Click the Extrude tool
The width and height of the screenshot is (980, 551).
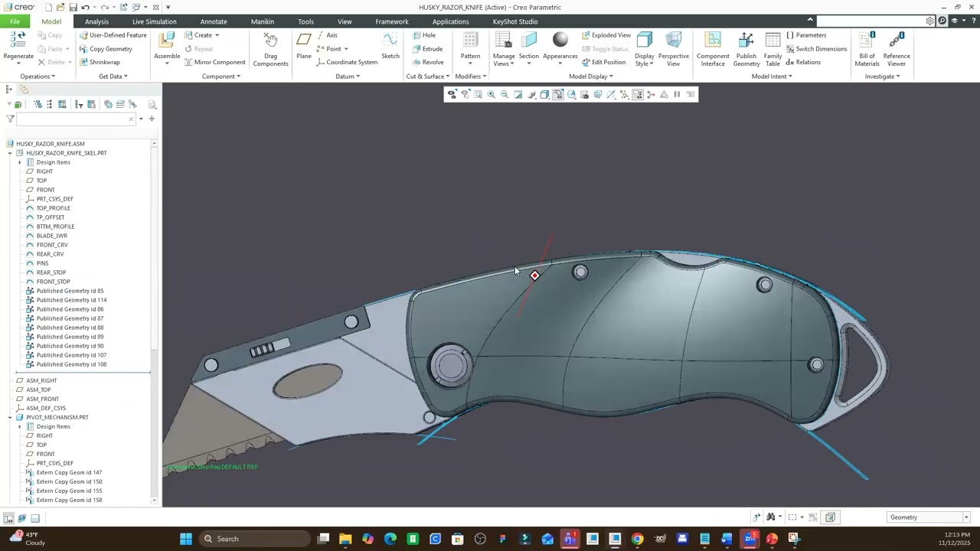427,49
